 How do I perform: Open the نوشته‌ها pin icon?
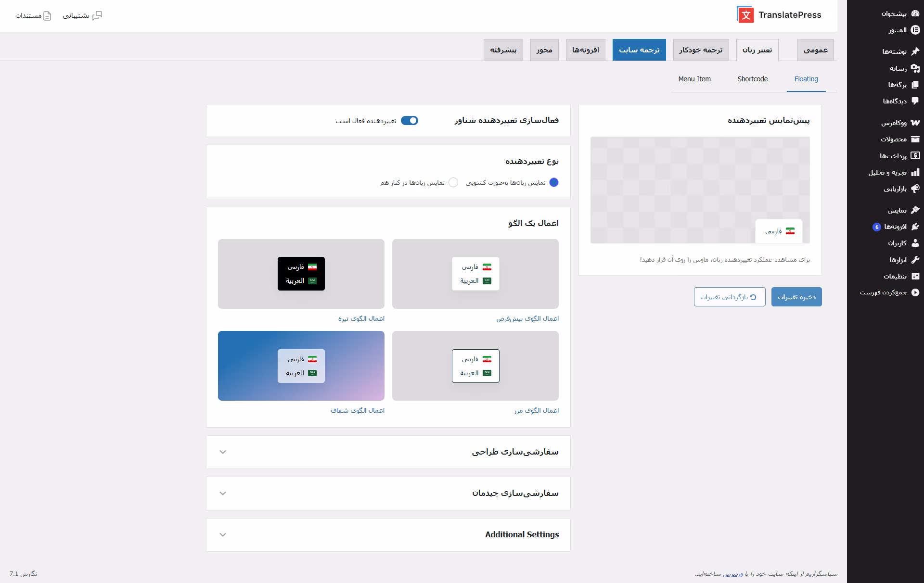click(915, 51)
